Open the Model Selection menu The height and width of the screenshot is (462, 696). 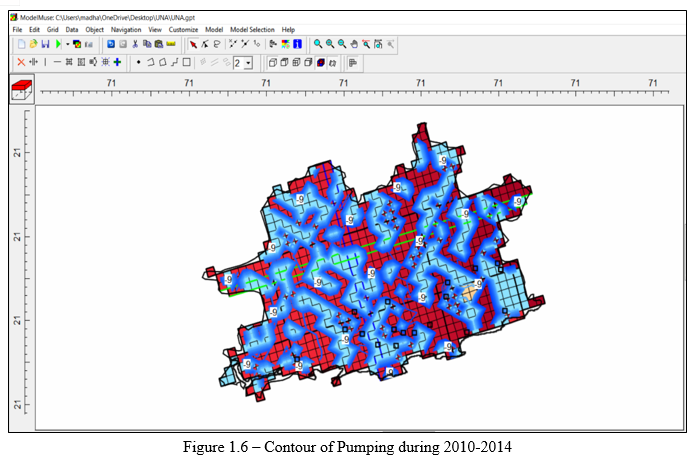click(252, 30)
